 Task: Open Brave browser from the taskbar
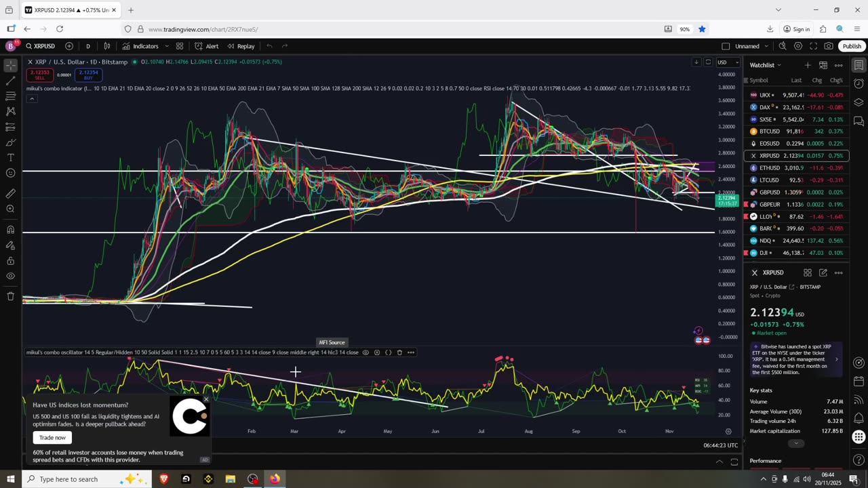164,479
